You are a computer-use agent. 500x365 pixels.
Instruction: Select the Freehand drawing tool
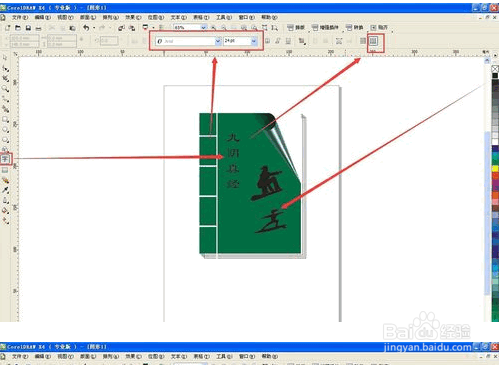tap(5, 99)
